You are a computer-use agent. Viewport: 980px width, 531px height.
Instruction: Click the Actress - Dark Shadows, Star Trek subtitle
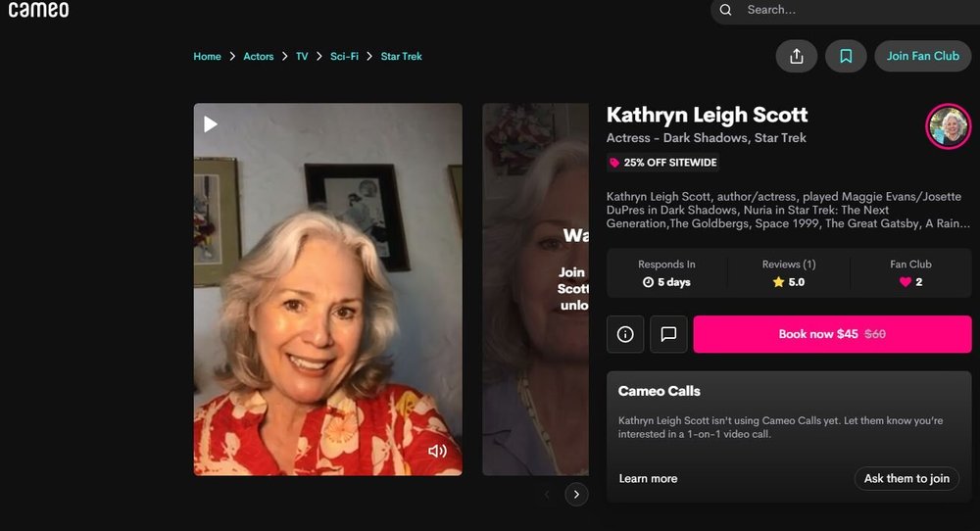[707, 138]
